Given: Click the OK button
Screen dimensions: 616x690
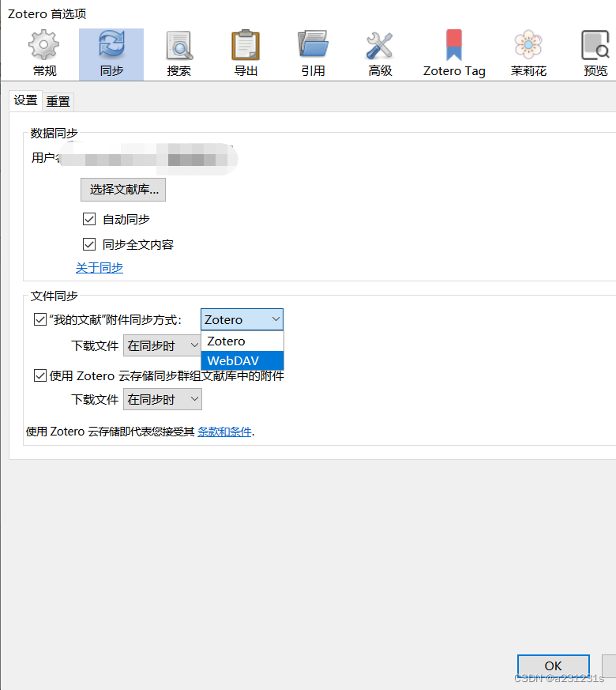Looking at the screenshot, I should (553, 665).
